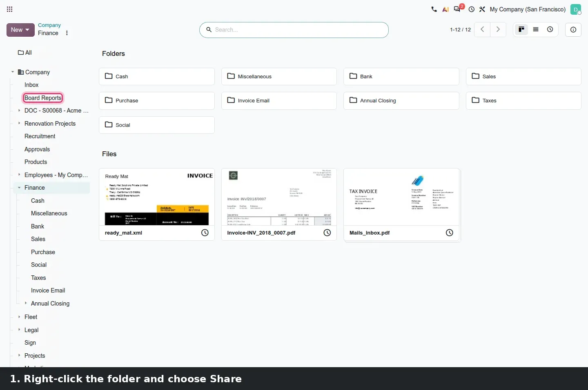Screen dimensions: 588x390
Task: Open the main apps grid menu
Action: (x=10, y=9)
